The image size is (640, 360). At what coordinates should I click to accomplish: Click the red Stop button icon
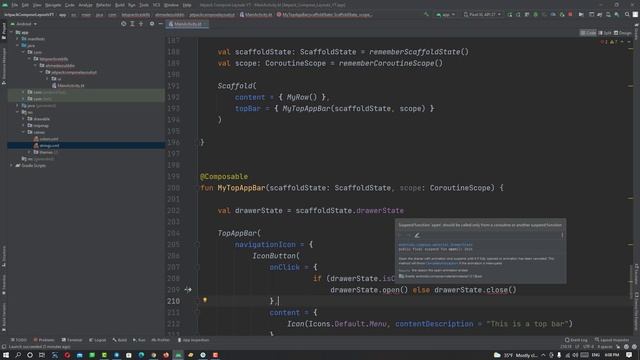pos(570,14)
